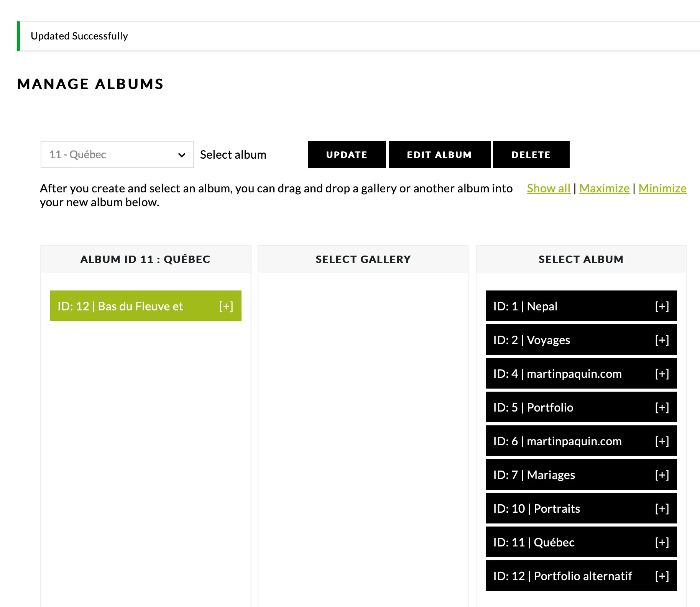Expand the Bas du Fleuve item [+]

[x=226, y=306]
